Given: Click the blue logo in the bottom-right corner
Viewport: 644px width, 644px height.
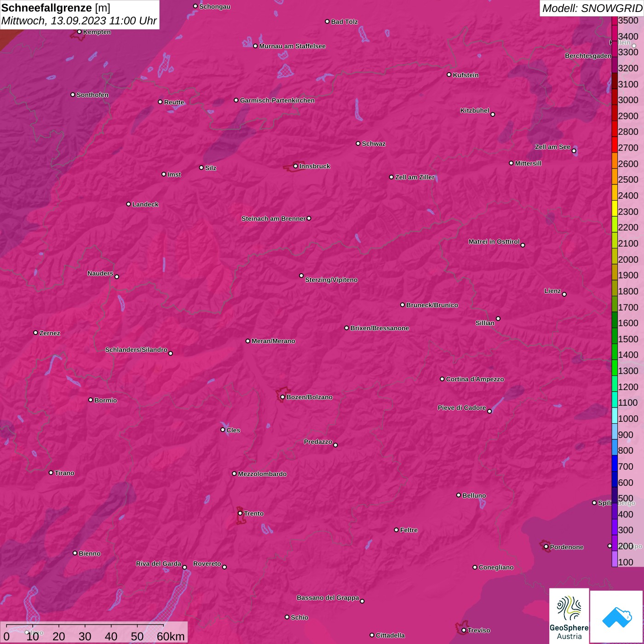Looking at the screenshot, I should [616, 616].
